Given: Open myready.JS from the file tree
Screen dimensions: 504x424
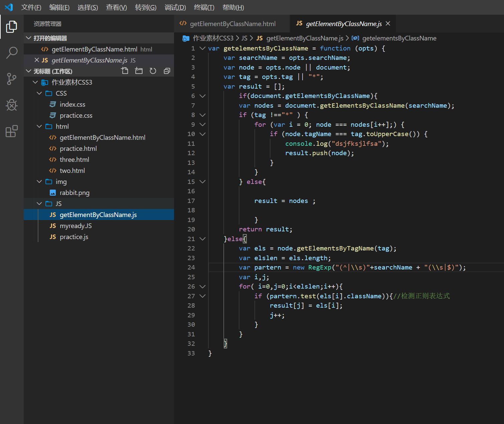Looking at the screenshot, I should 99,226.
